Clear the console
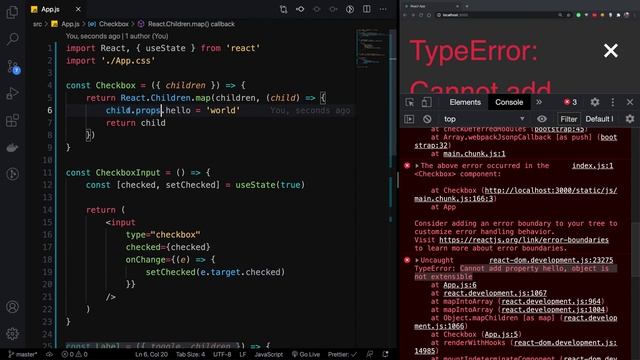The height and width of the screenshot is (360, 640). [x=427, y=119]
